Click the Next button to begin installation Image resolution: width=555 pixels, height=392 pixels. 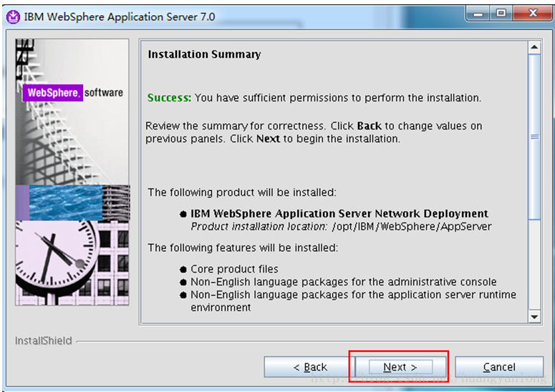point(400,367)
